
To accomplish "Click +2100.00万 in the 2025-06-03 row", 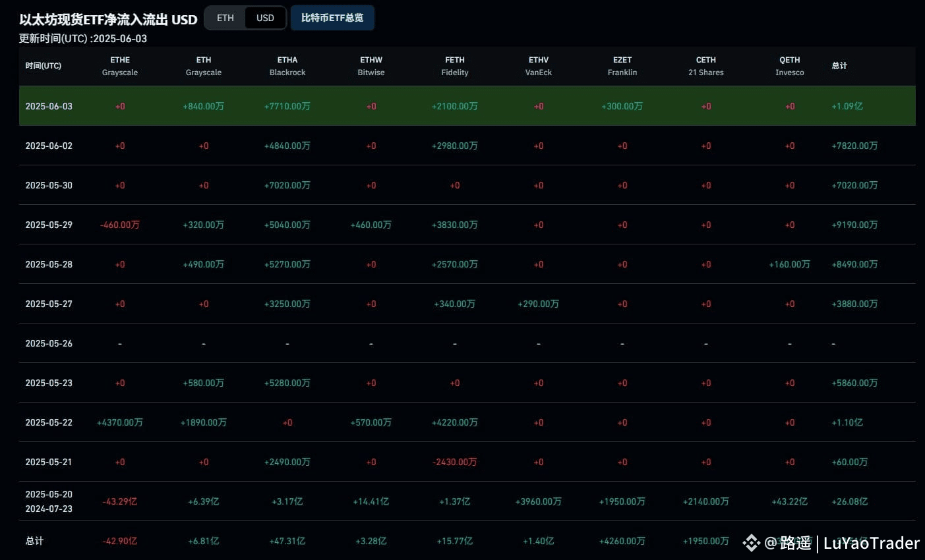I will tap(455, 106).
